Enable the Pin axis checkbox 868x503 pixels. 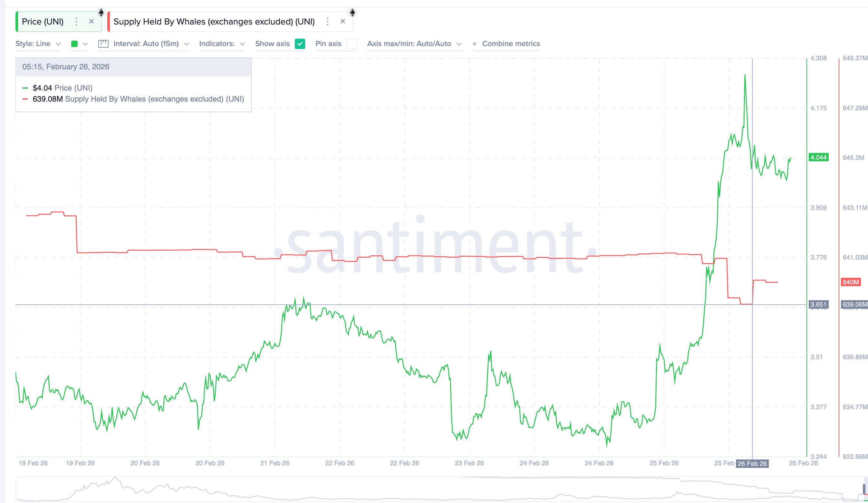[351, 44]
